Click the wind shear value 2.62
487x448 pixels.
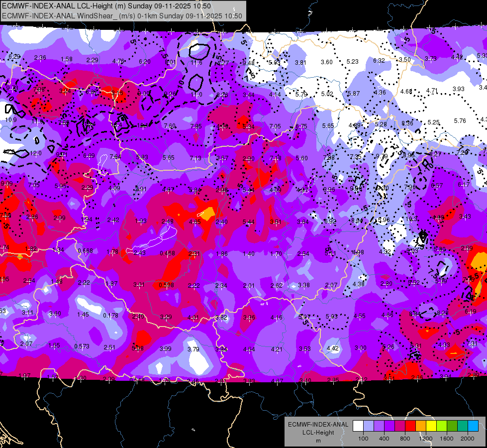click(277, 286)
